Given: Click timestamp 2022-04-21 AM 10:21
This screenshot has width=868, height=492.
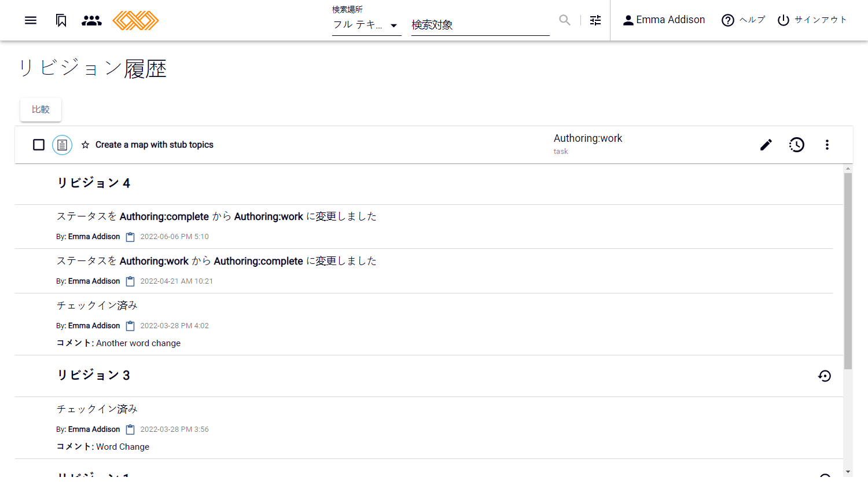Looking at the screenshot, I should [x=176, y=281].
